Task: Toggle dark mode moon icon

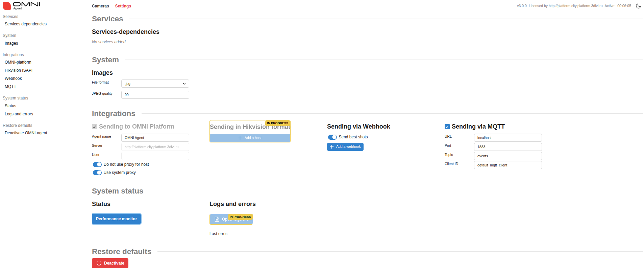Action: [x=638, y=6]
